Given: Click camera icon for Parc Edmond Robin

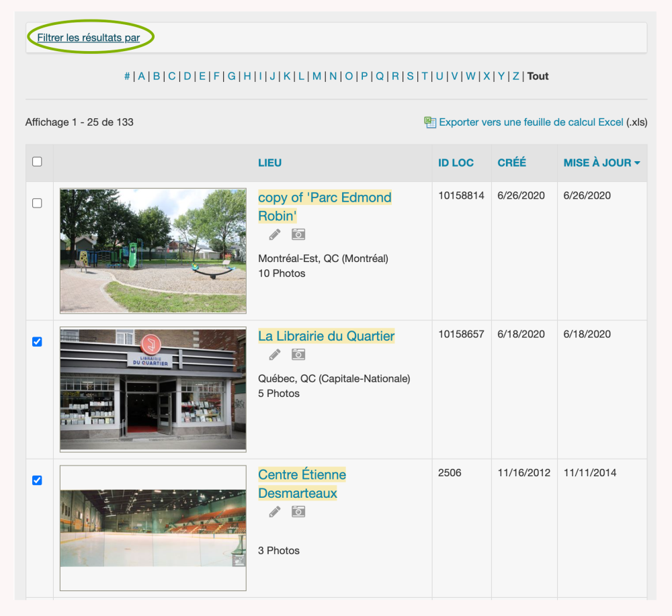Looking at the screenshot, I should pyautogui.click(x=298, y=234).
